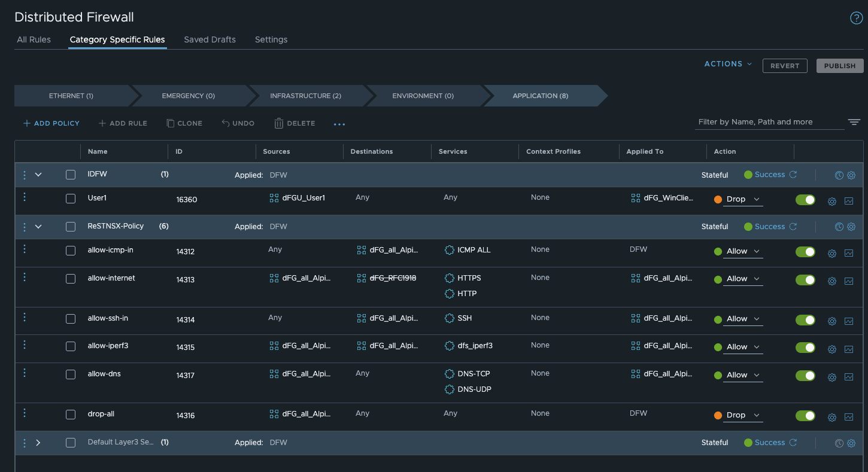Viewport: 868px width, 472px height.
Task: Toggle off the allow-icmp-in rule
Action: [805, 252]
